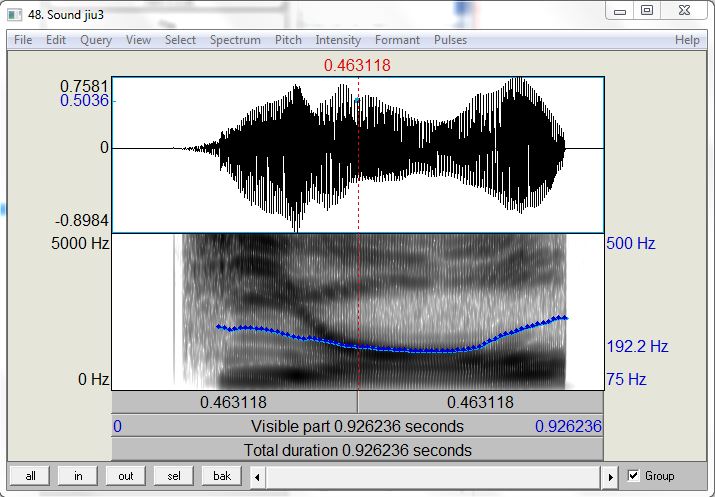Open the Pitch menu

pos(288,40)
